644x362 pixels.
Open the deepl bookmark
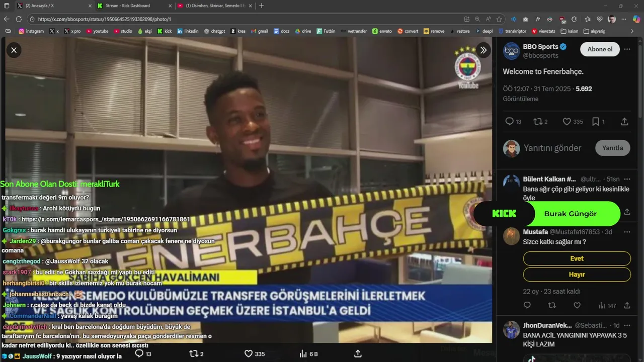tap(484, 31)
